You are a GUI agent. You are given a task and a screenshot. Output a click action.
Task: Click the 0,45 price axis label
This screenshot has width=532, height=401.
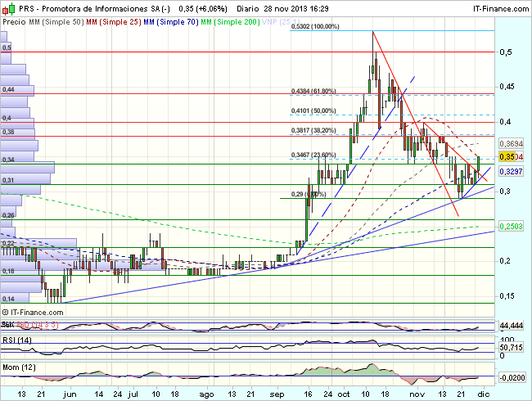click(x=506, y=87)
